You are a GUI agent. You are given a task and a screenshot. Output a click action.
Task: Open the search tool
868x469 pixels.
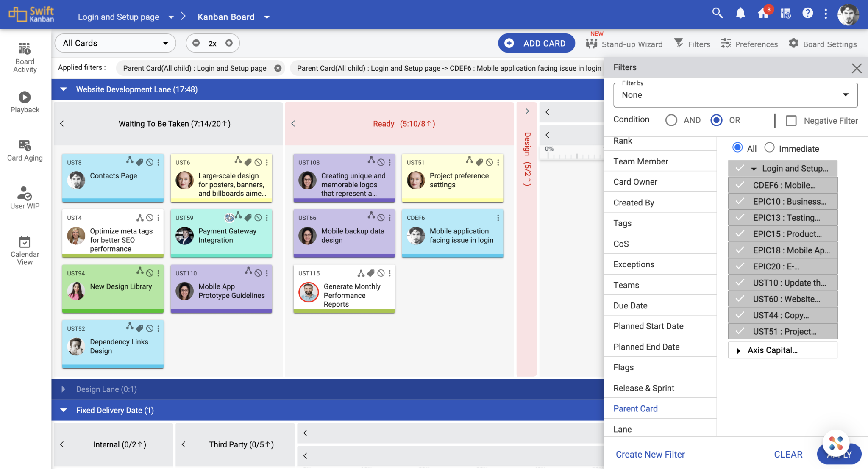click(x=717, y=13)
